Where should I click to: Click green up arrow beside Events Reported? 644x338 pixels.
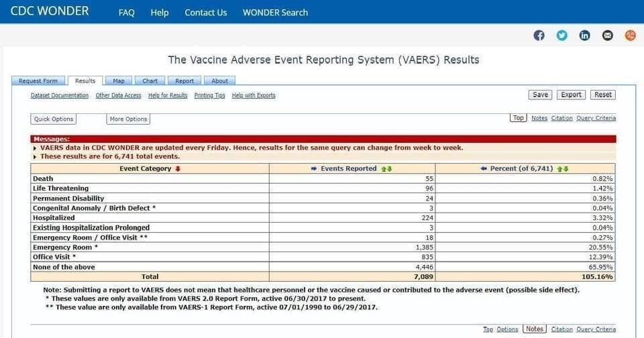pos(384,169)
